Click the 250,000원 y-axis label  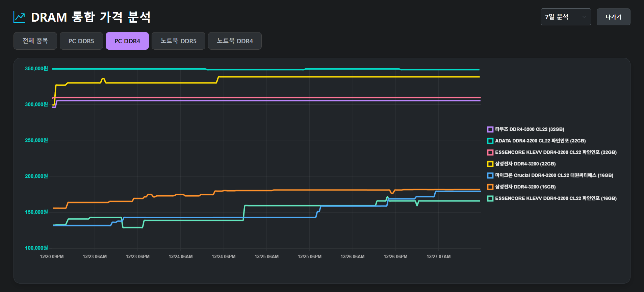pyautogui.click(x=36, y=140)
